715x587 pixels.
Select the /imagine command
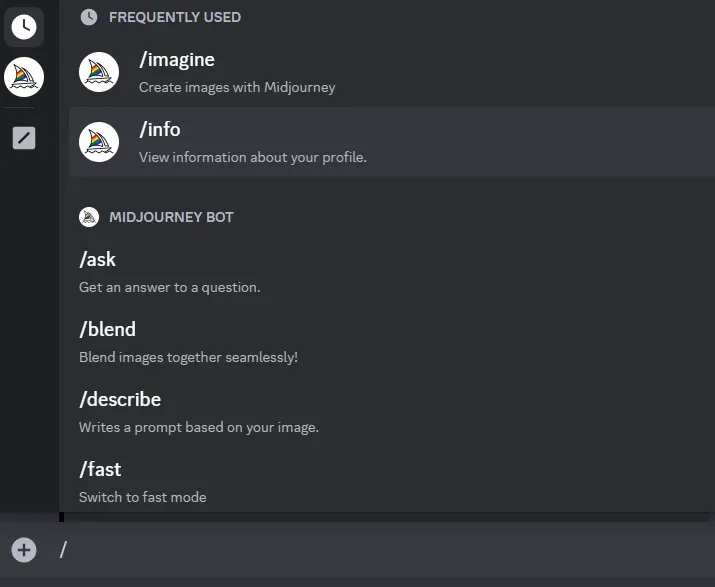coord(177,60)
